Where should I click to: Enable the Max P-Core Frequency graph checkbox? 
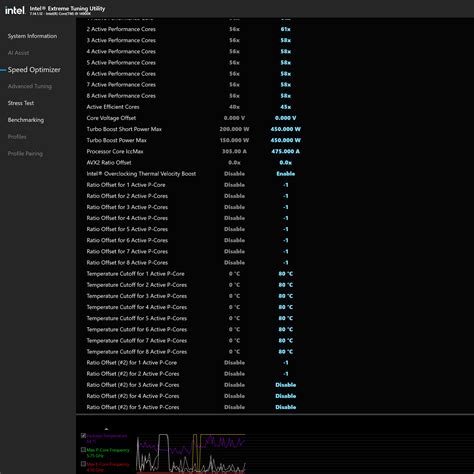(x=83, y=450)
